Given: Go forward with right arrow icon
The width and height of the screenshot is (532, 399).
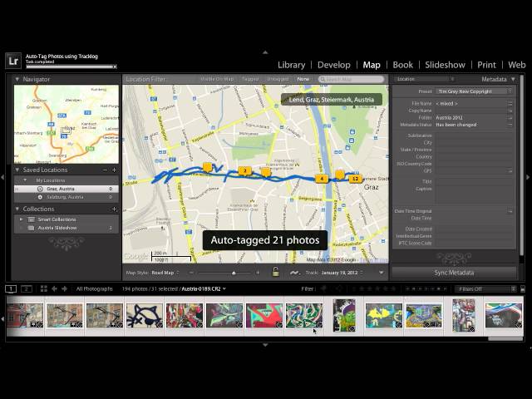Looking at the screenshot, I should tap(65, 288).
